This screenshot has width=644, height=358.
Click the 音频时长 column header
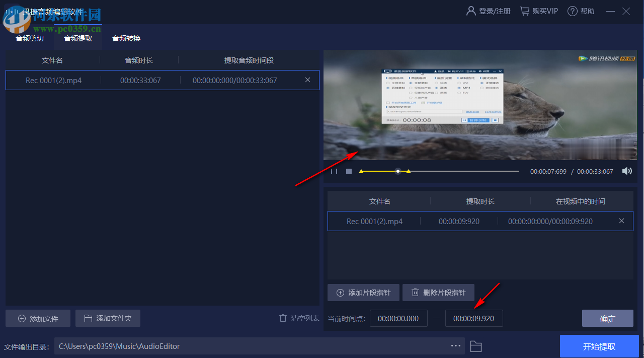point(139,60)
